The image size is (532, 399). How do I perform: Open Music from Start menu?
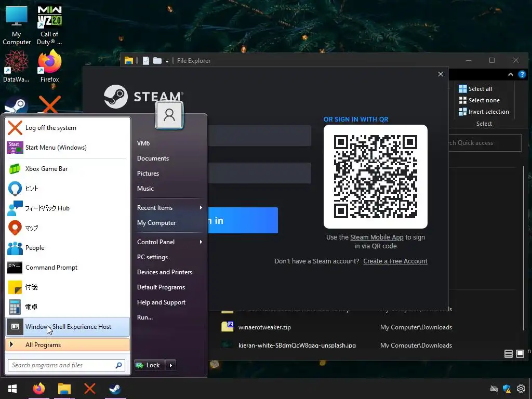point(169,188)
